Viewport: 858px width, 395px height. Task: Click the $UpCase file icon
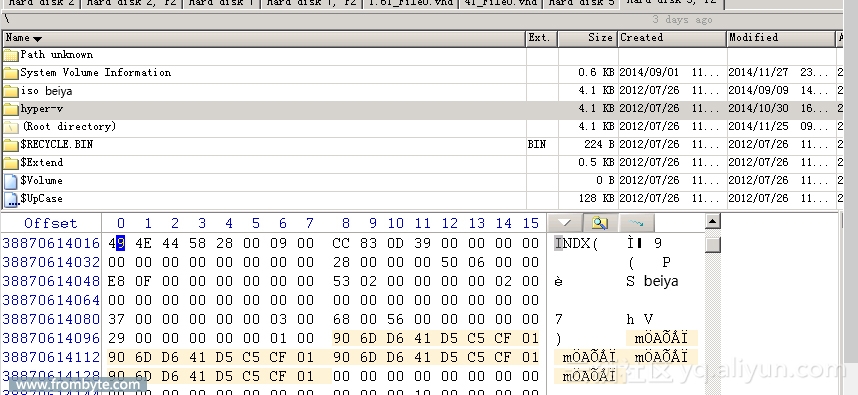click(x=10, y=199)
